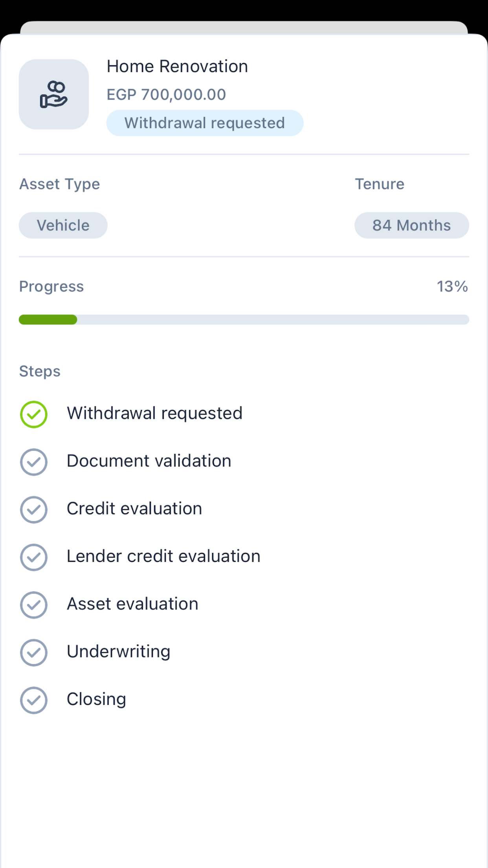The width and height of the screenshot is (488, 868).
Task: Click the green Withdrawal requested check icon
Action: (x=34, y=414)
